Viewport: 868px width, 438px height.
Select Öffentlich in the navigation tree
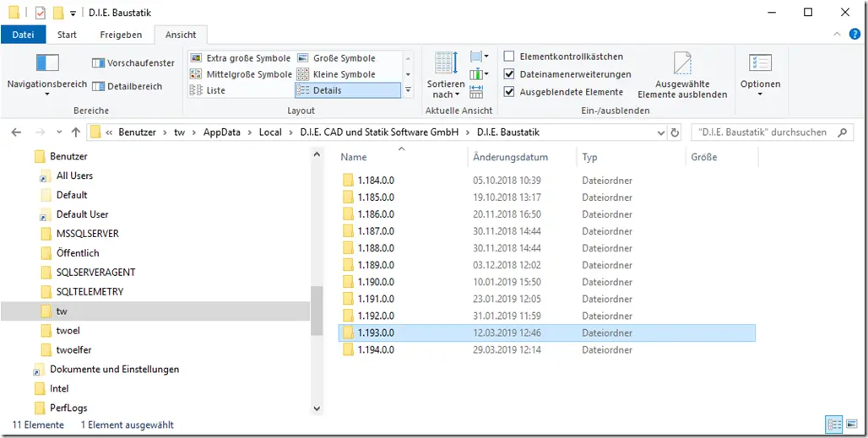(x=78, y=253)
